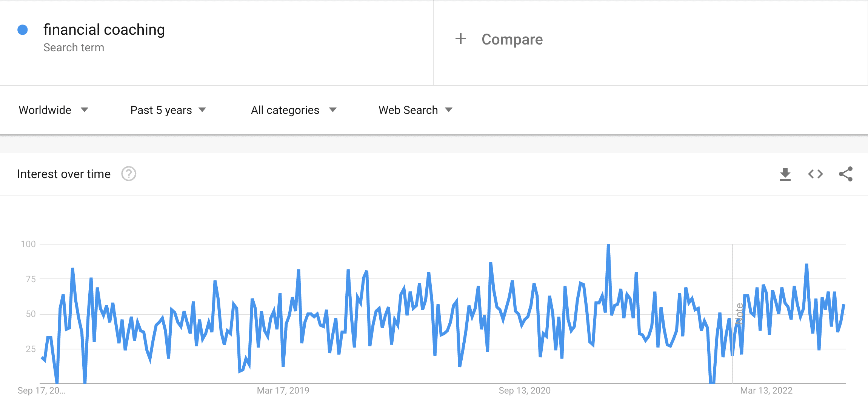Open the embed code view
The width and height of the screenshot is (868, 403).
click(816, 174)
